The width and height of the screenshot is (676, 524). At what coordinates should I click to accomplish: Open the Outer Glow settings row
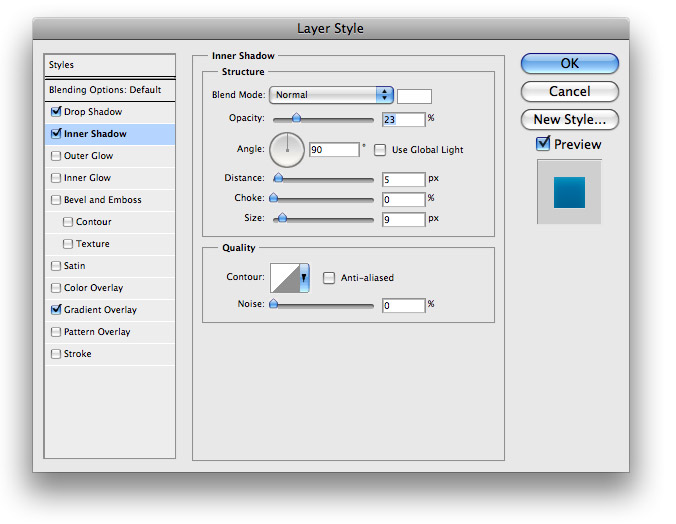[x=110, y=156]
